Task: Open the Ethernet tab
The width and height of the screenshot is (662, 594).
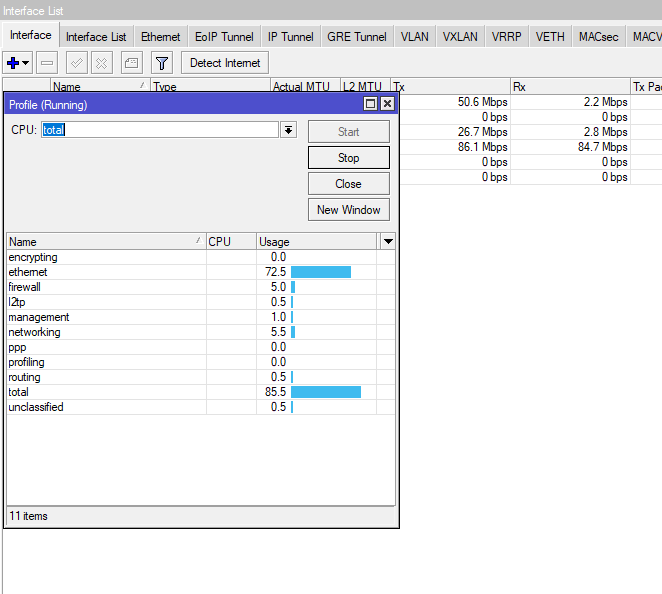Action: coord(160,37)
